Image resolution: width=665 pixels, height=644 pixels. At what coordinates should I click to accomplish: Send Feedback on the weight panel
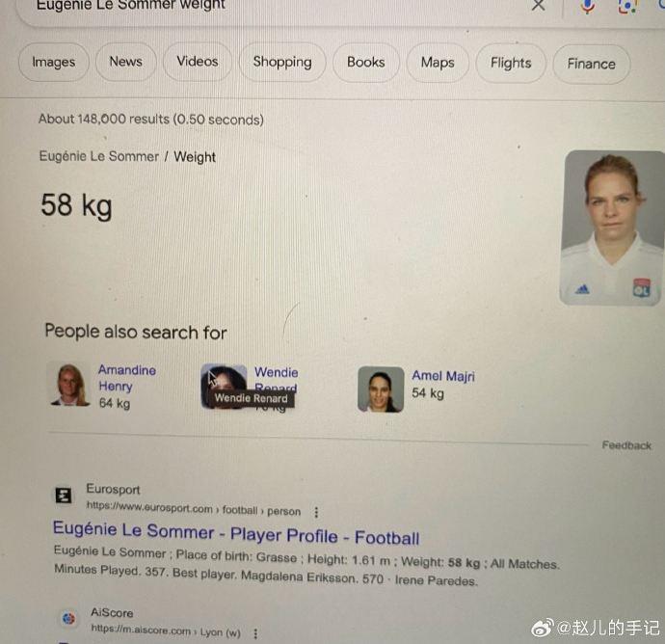click(x=626, y=445)
